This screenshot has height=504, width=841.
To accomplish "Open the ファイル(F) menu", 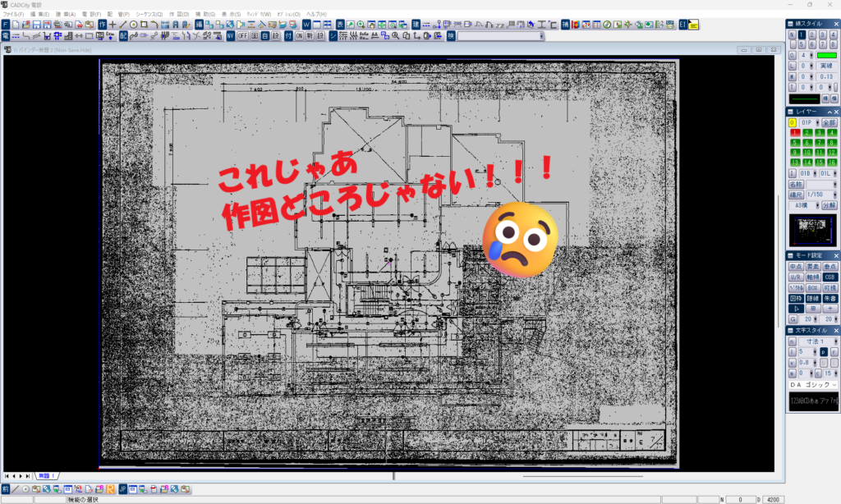I will click(13, 14).
